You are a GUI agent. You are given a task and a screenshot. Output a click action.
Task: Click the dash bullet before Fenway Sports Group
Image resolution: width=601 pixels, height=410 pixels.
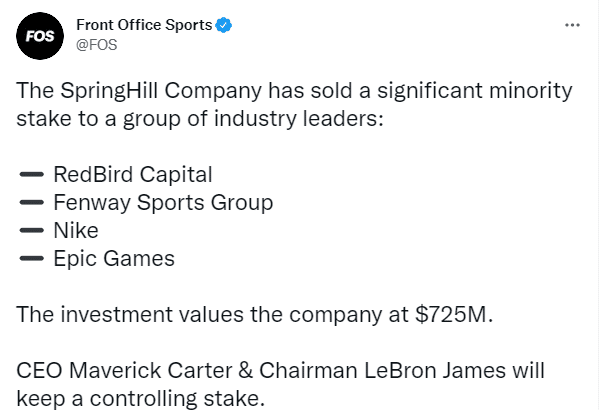(x=30, y=203)
